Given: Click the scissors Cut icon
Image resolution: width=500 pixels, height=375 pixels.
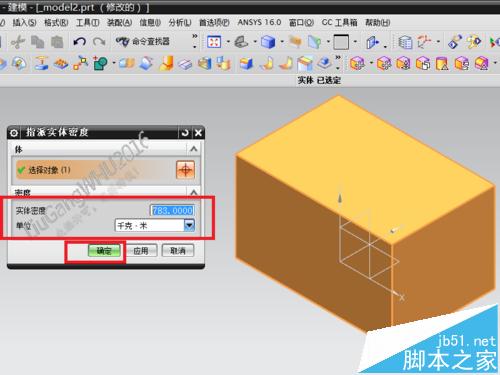Looking at the screenshot, I should pos(18,42).
